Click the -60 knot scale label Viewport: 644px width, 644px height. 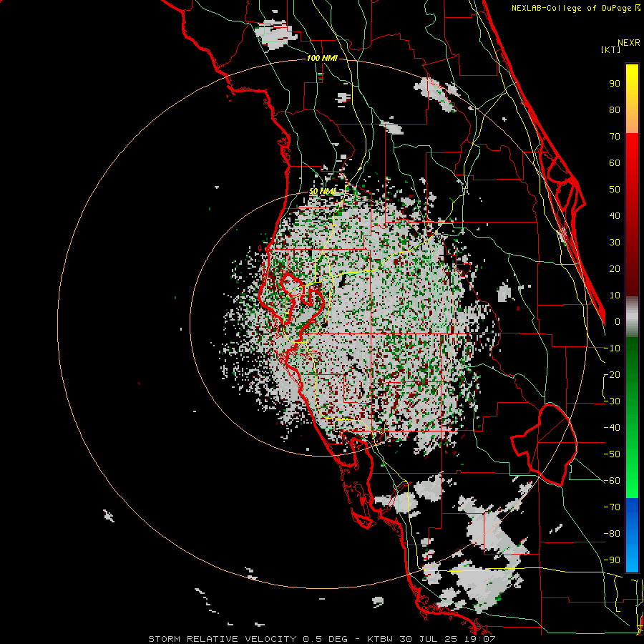612,481
